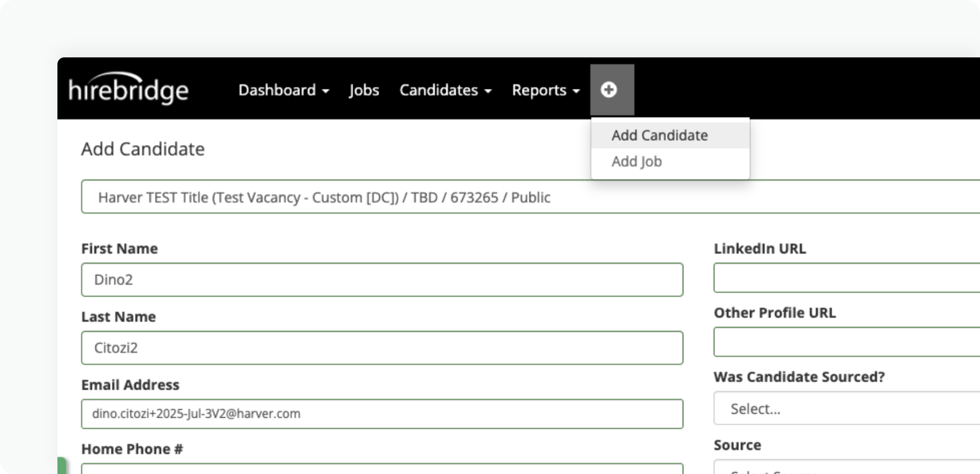This screenshot has height=474, width=980.
Task: Select Add Candidate from the plus menu
Action: coord(659,135)
